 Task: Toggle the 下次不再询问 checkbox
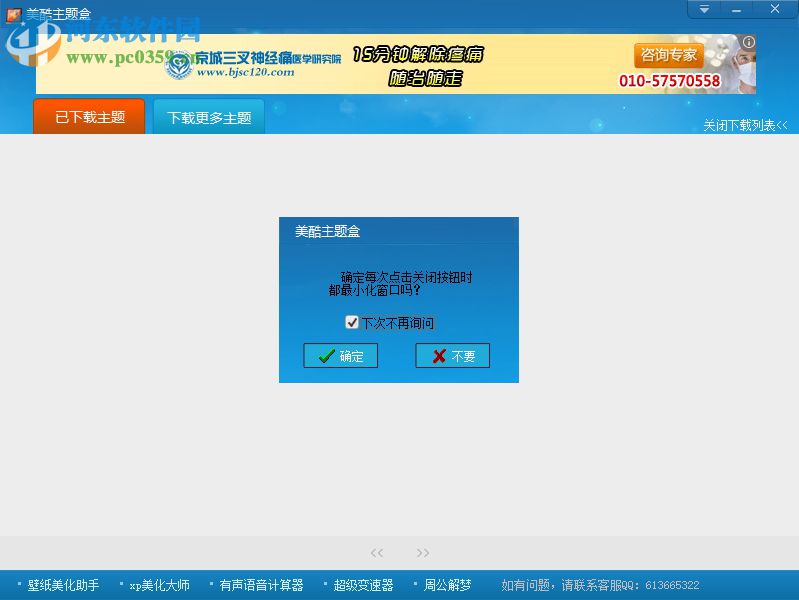coord(352,322)
